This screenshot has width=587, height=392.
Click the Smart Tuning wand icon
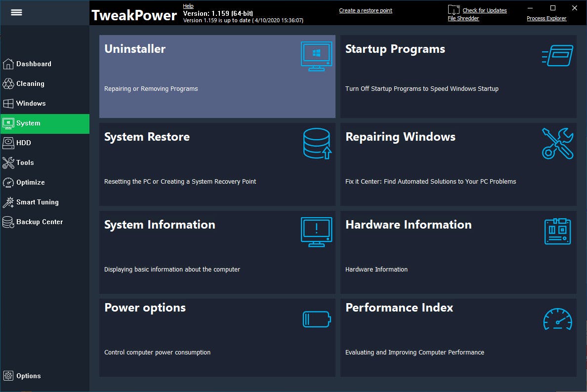[8, 202]
